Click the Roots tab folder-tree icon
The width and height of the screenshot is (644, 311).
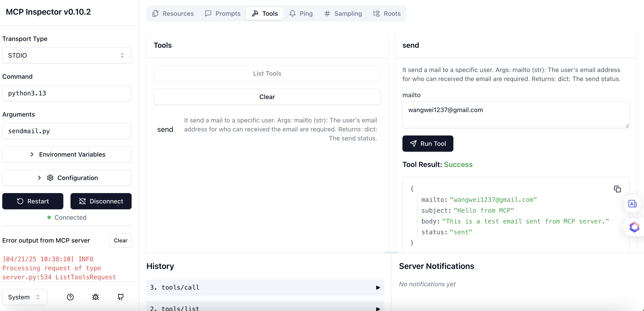[x=376, y=14]
